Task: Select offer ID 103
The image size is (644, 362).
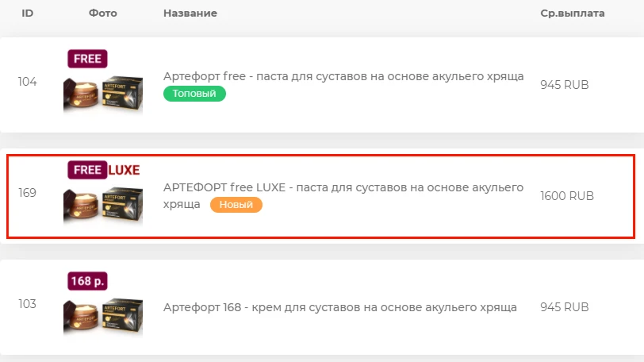Action: point(28,304)
